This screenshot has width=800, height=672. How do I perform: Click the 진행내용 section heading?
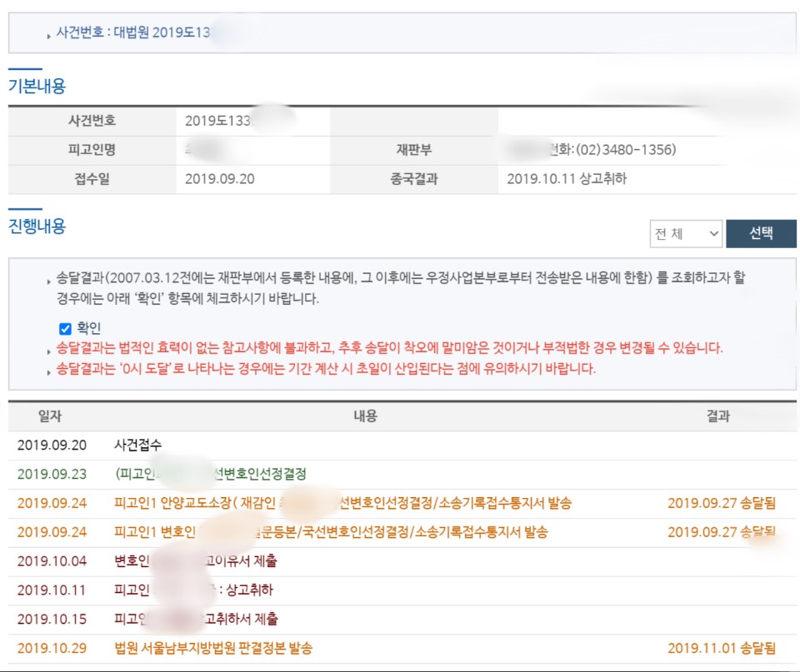point(37,226)
